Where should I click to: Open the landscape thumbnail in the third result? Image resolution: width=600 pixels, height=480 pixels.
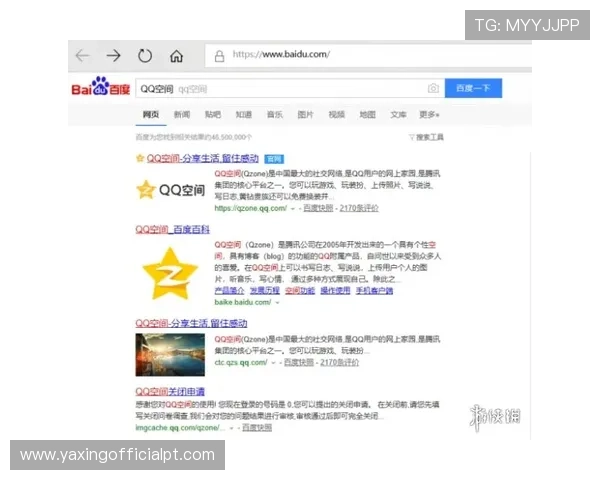[x=170, y=355]
